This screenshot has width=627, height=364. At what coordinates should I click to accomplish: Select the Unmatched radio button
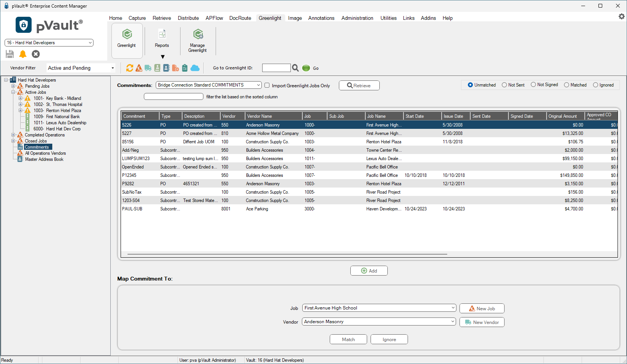471,85
